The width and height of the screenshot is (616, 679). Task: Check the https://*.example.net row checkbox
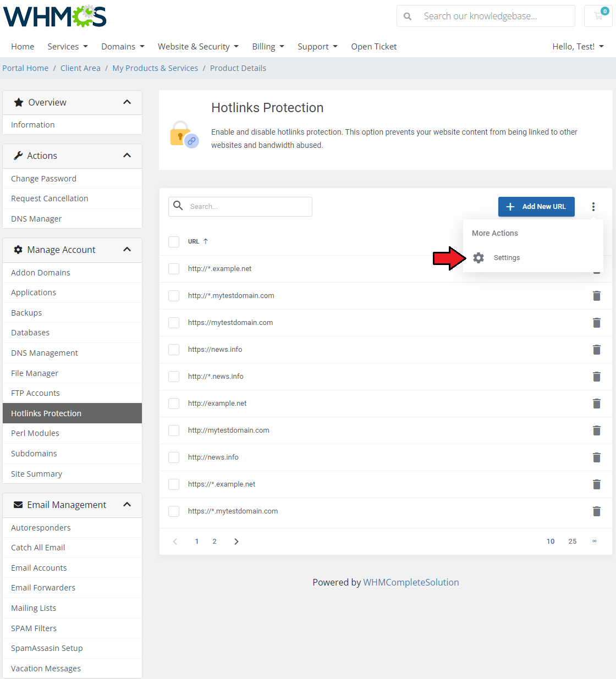pyautogui.click(x=174, y=484)
